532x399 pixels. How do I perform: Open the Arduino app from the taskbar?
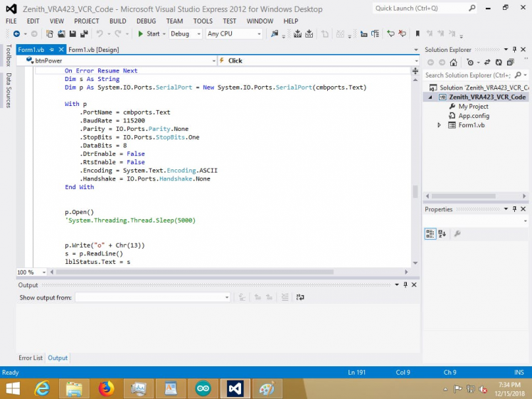point(203,388)
